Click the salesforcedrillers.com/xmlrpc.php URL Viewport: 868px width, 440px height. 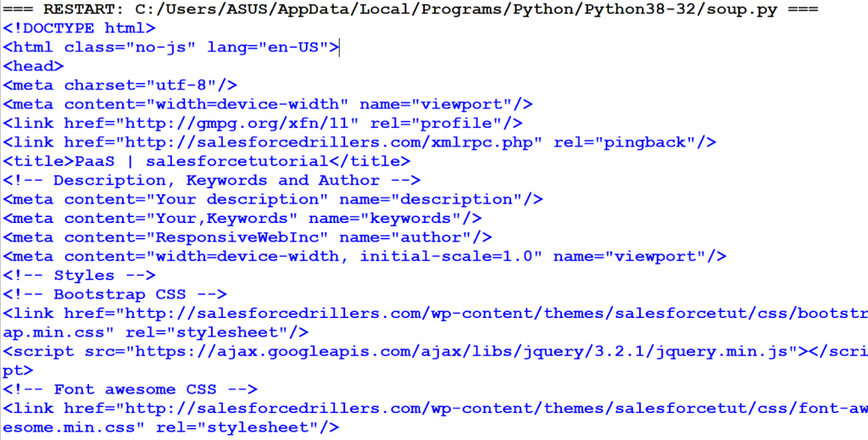[326, 142]
